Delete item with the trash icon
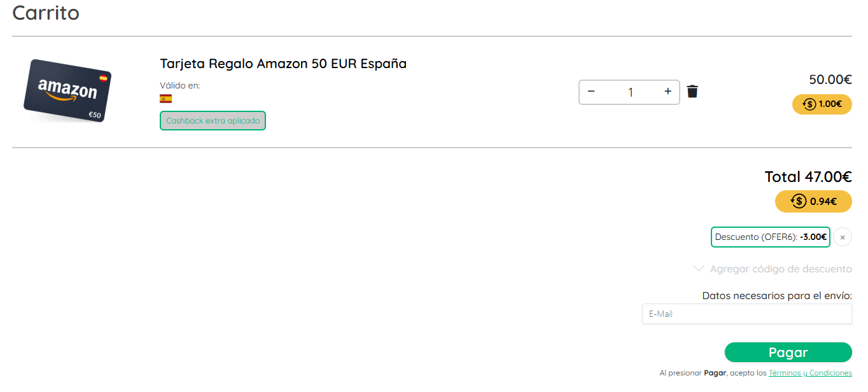Image resolution: width=868 pixels, height=392 pixels. click(692, 92)
